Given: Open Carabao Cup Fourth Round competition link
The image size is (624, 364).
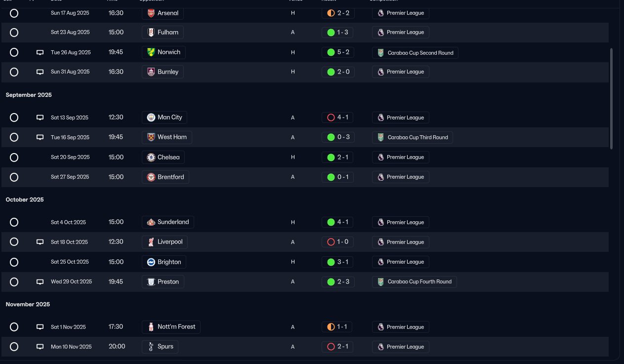Looking at the screenshot, I should [415, 282].
